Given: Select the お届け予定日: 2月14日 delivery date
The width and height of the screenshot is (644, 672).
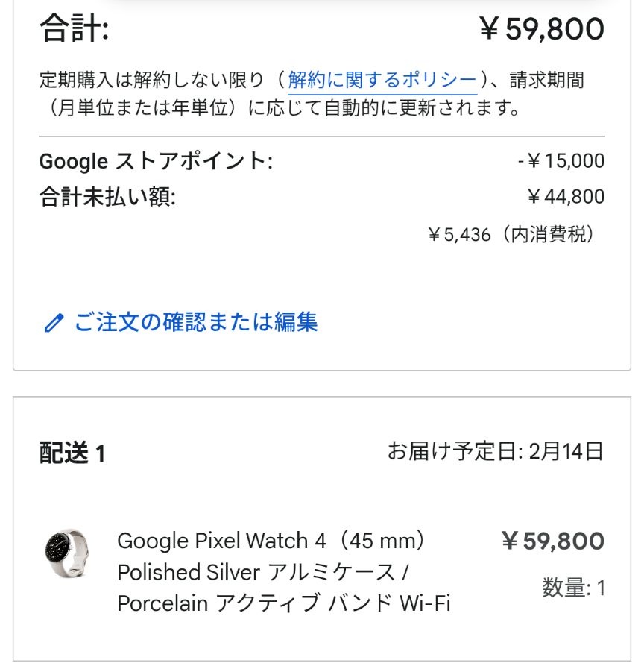Looking at the screenshot, I should point(495,450).
